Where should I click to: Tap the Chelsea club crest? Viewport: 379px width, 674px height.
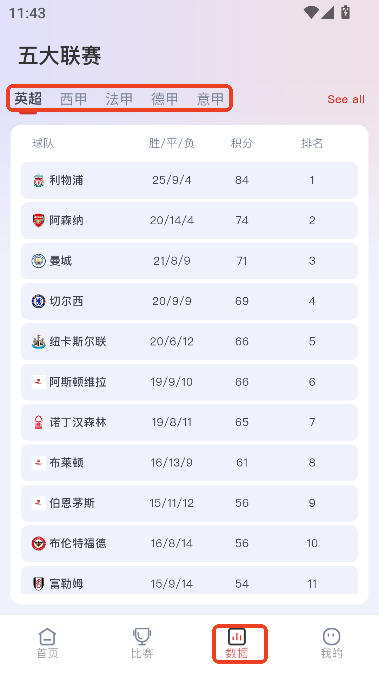point(39,301)
